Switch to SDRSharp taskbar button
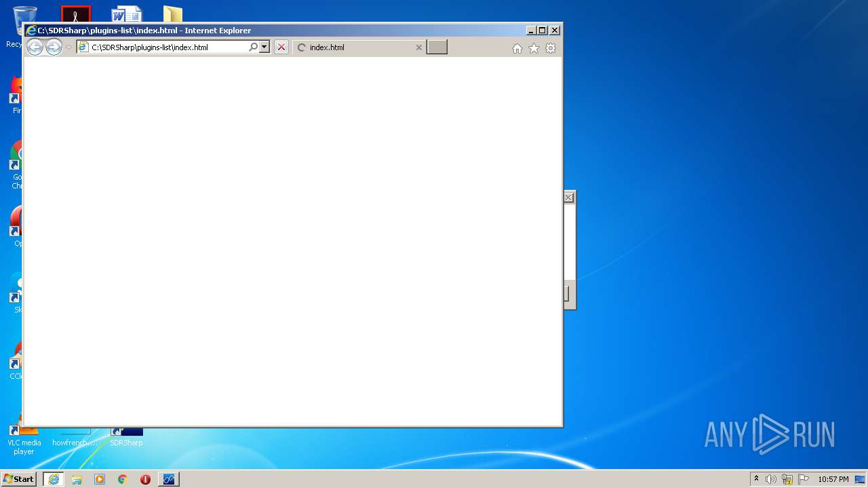Image resolution: width=868 pixels, height=488 pixels. tap(168, 479)
